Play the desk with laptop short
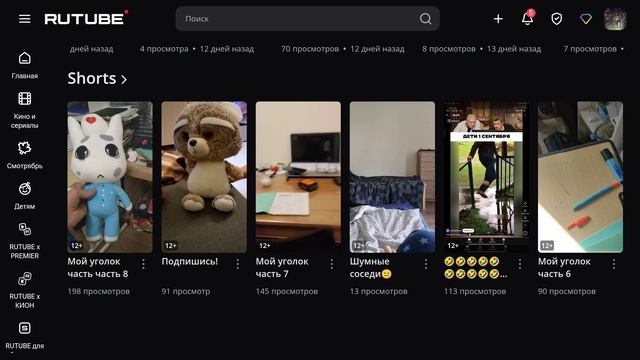This screenshot has height=360, width=640. coord(298,177)
